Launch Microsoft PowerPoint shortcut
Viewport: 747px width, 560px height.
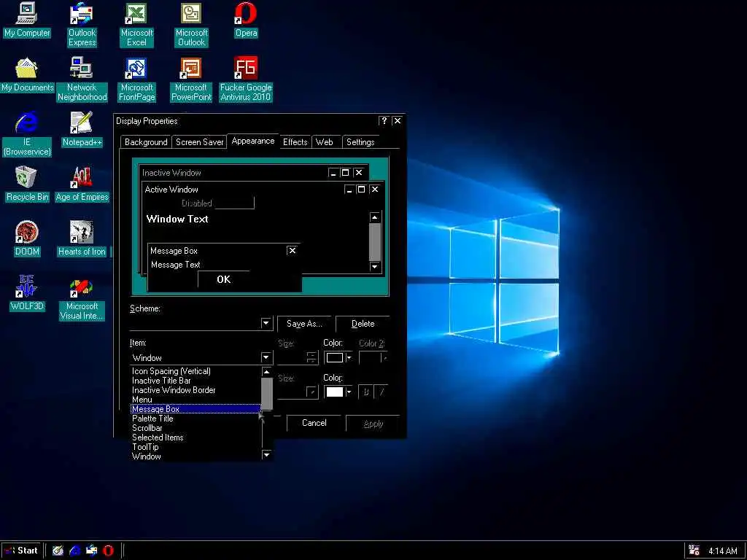point(191,79)
